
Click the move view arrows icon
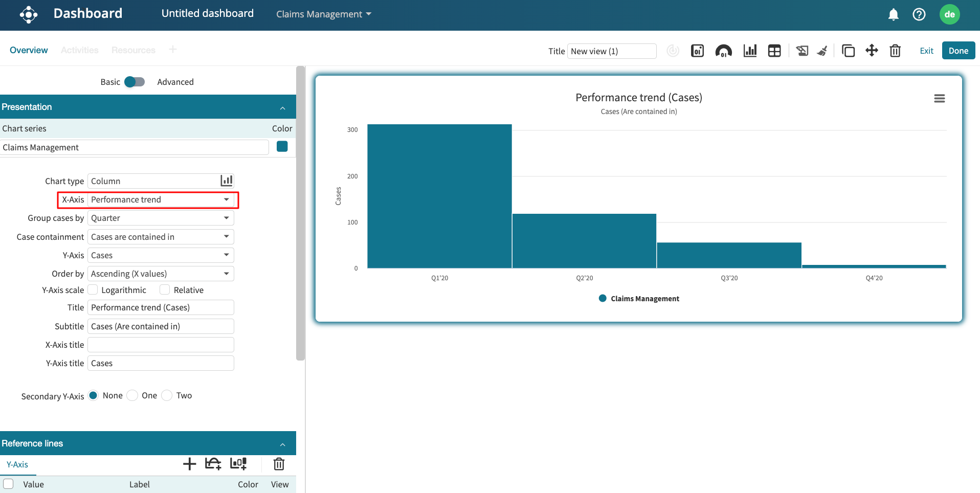click(x=872, y=51)
